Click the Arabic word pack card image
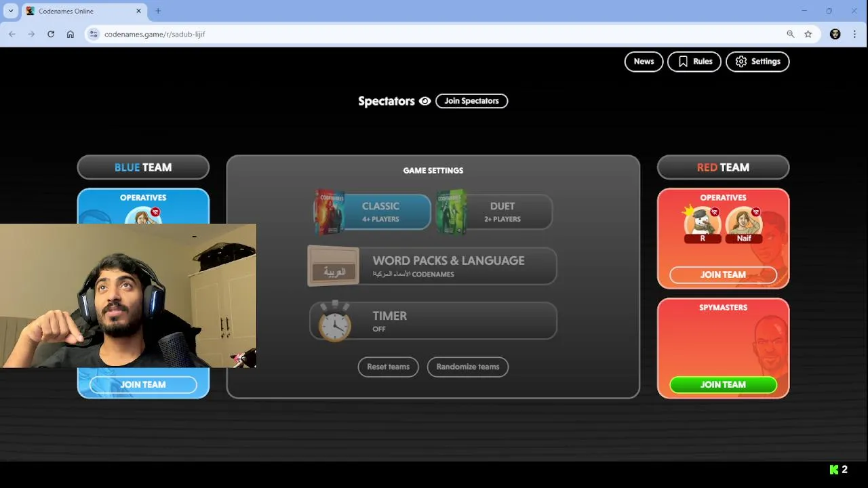The height and width of the screenshot is (488, 868). tap(334, 266)
